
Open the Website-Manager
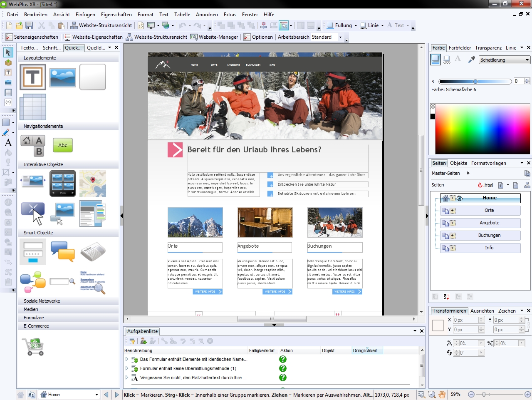(x=215, y=37)
